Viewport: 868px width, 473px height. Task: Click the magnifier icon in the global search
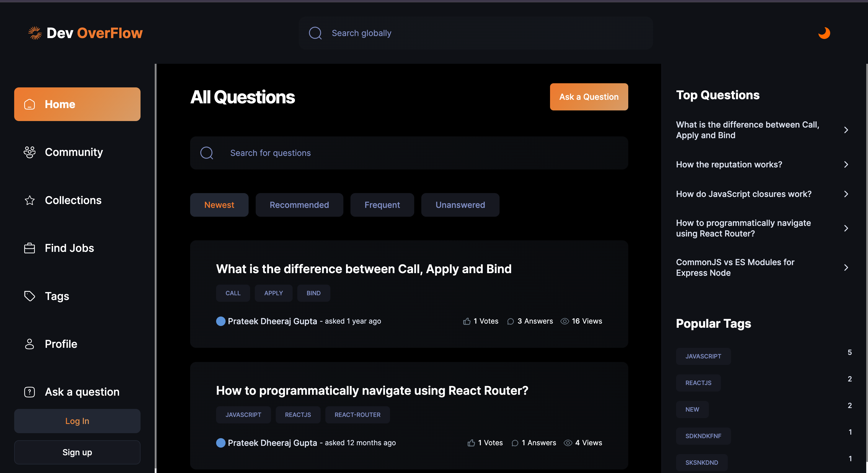click(315, 33)
